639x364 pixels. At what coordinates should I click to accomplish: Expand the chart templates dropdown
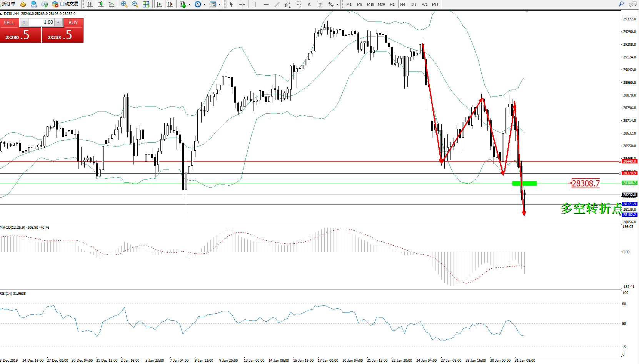(219, 5)
